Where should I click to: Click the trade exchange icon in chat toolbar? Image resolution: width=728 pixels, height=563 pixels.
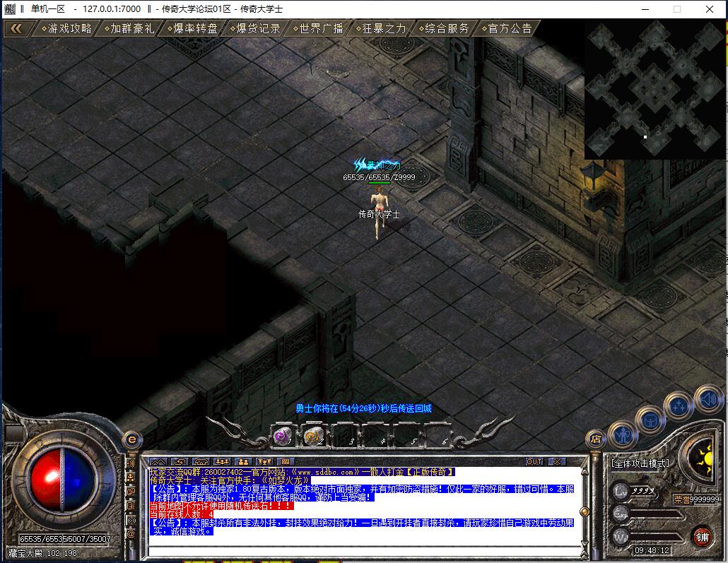pos(180,462)
